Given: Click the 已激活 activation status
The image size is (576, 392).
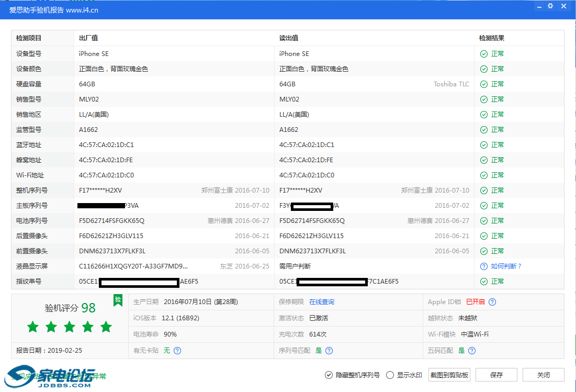Looking at the screenshot, I should tap(319, 318).
